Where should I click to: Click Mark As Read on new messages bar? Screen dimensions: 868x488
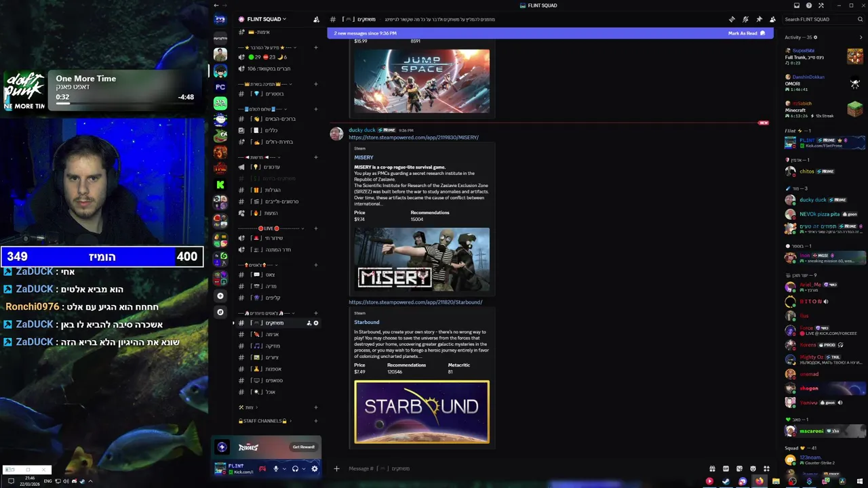coord(746,33)
